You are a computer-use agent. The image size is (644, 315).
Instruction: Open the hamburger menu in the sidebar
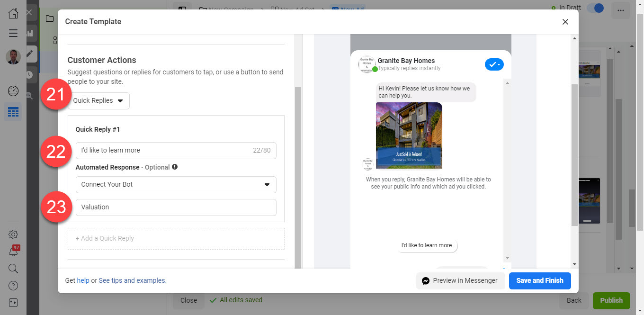[13, 33]
